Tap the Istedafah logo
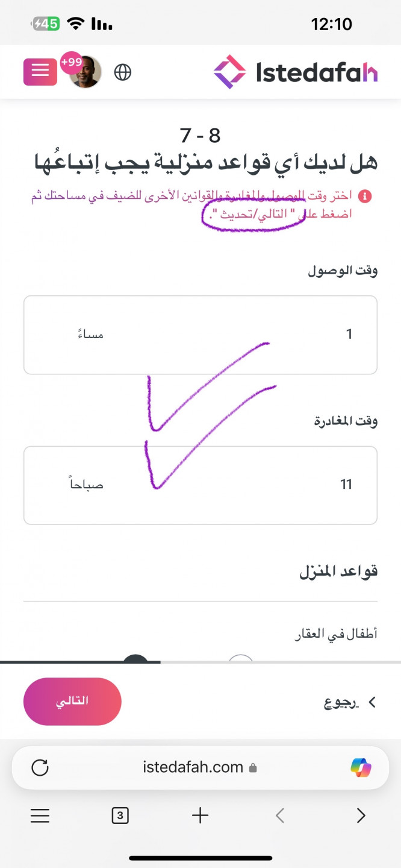The height and width of the screenshot is (868, 401). 296,72
